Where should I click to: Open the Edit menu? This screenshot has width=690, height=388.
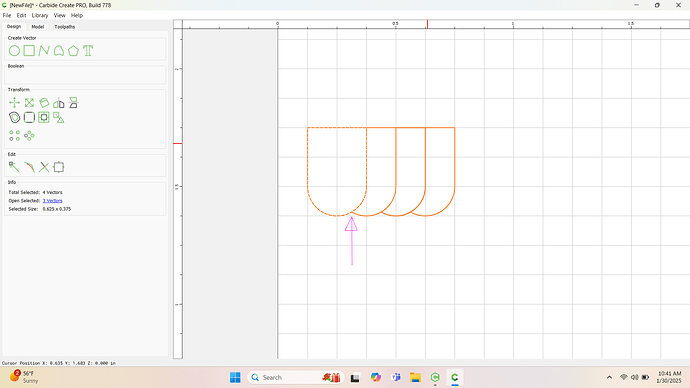tap(22, 15)
